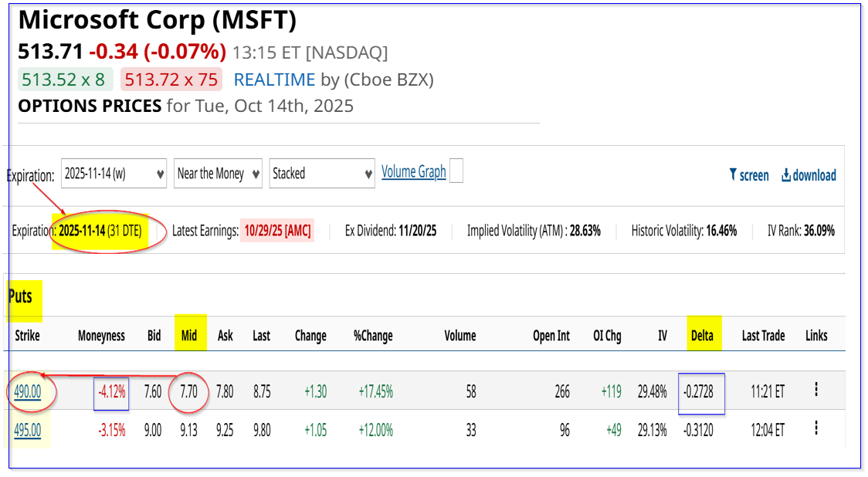Sort by Moneyness column header
This screenshot has height=477, width=868.
(101, 336)
